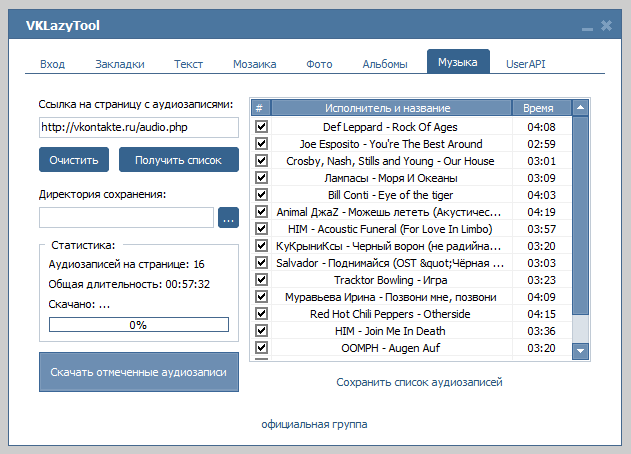Click the Получить список button

click(x=179, y=160)
